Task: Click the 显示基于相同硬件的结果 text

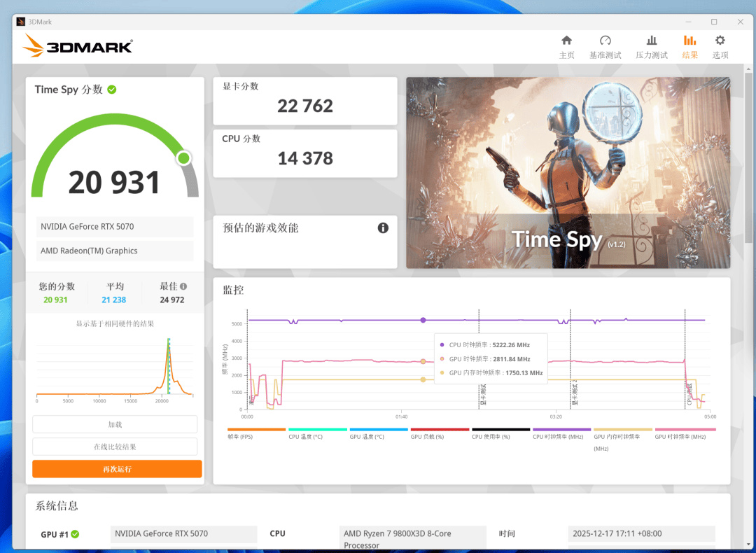Action: (x=115, y=323)
